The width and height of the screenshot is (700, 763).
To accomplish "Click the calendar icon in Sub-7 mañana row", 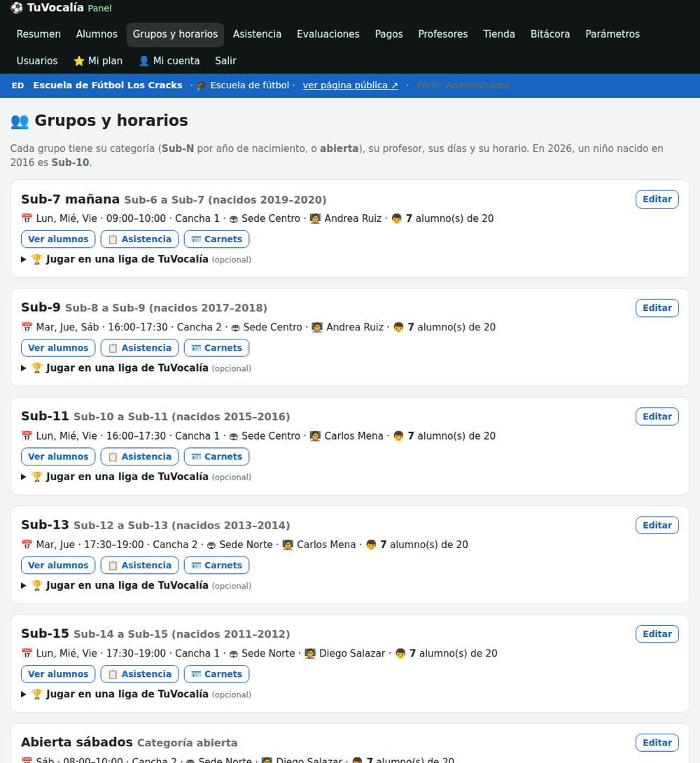I will [x=27, y=218].
